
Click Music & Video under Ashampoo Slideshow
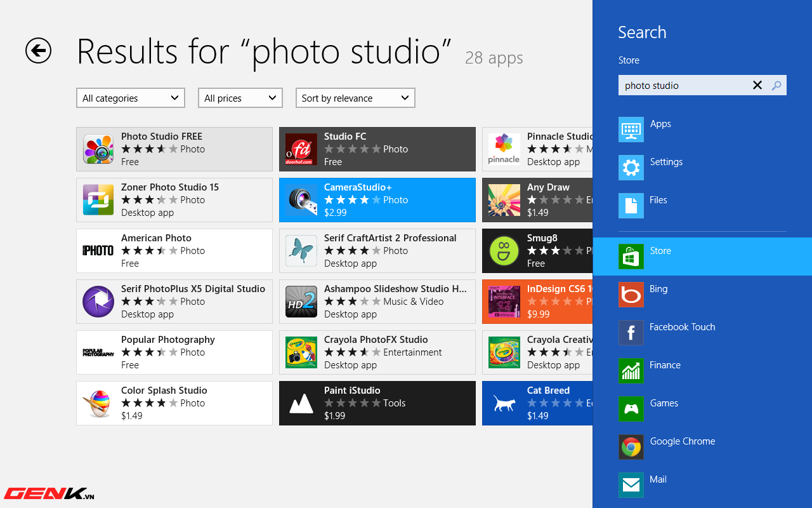414,302
